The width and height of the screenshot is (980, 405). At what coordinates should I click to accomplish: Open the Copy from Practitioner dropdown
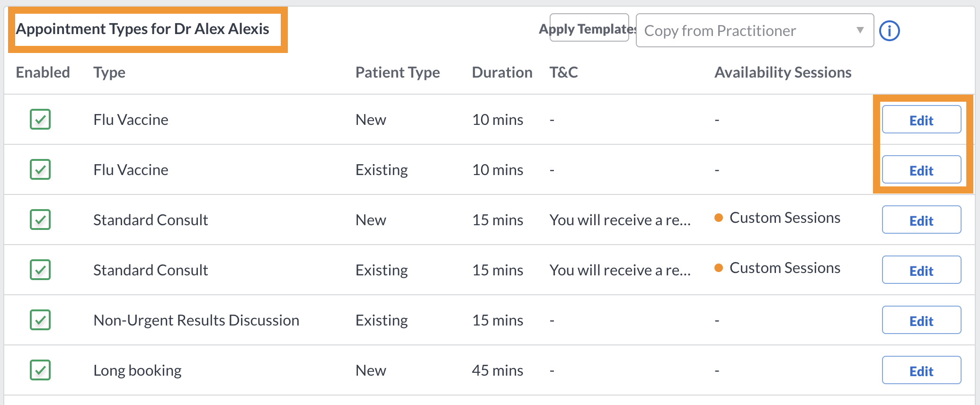[x=755, y=31]
